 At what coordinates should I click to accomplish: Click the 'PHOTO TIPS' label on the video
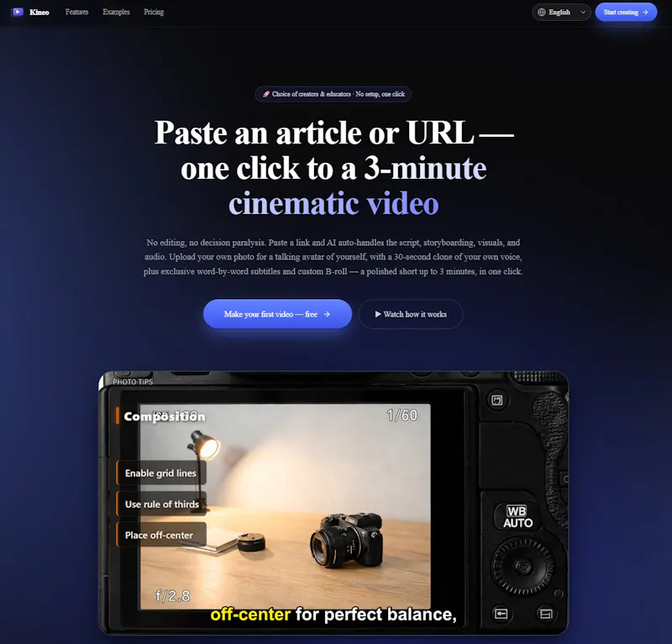click(x=133, y=382)
